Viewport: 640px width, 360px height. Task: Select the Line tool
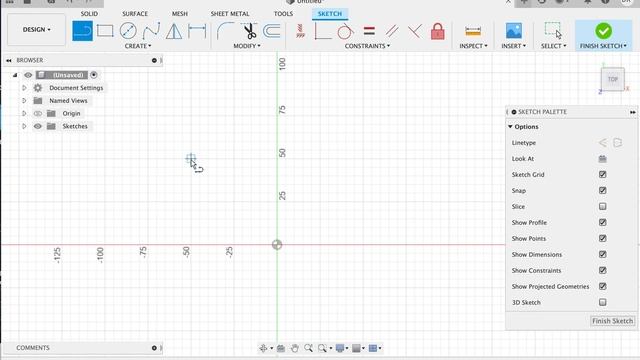coord(82,31)
